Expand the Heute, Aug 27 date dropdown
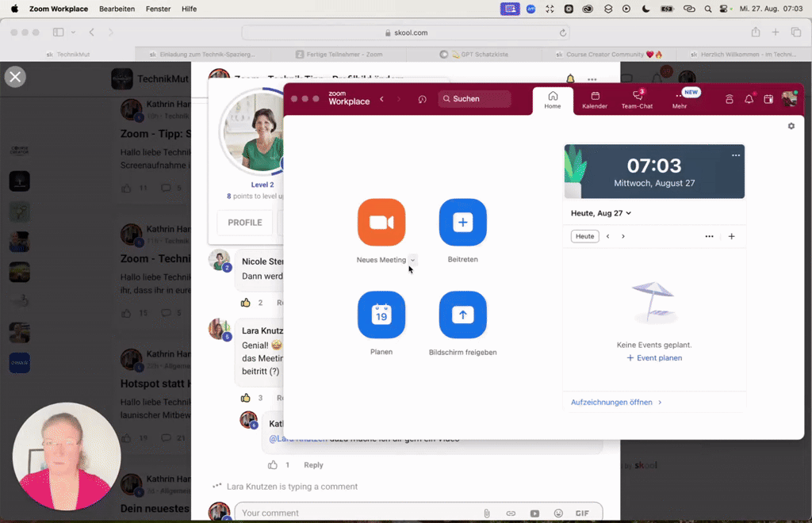The width and height of the screenshot is (812, 523). [x=601, y=213]
